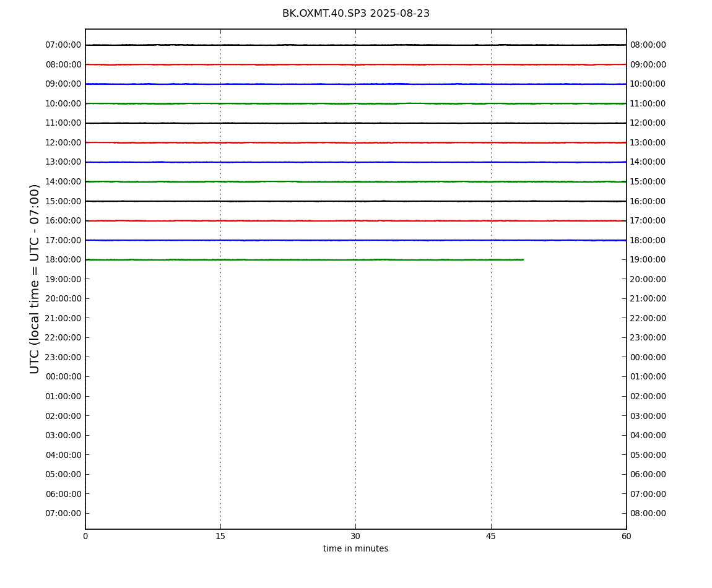Click the red 08:00:00 seismogram trace
This screenshot has width=712, height=588.
click(x=355, y=64)
